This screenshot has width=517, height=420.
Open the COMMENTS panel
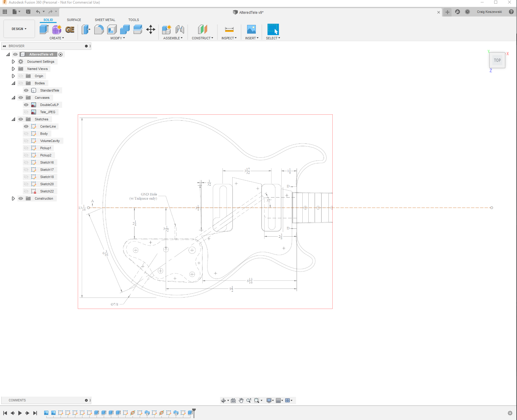coord(17,400)
